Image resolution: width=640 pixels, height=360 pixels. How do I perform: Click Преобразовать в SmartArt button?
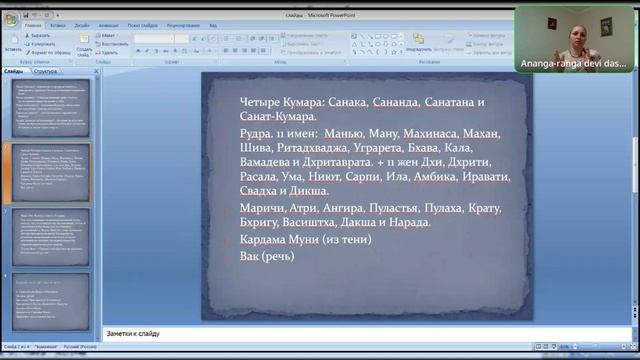tap(311, 53)
